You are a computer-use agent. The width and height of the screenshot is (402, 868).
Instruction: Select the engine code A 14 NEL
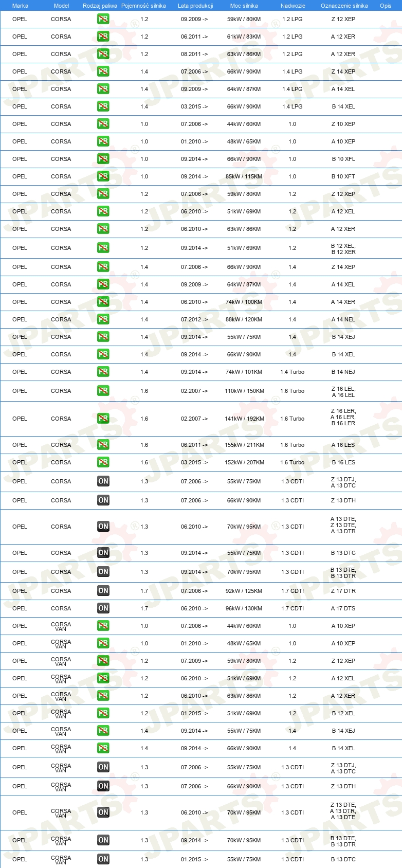343,319
